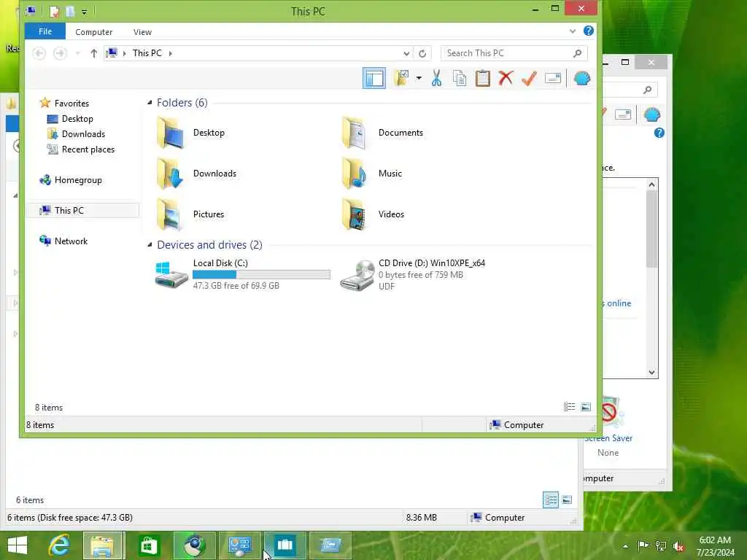Open the Control Panel taskbar icon
Viewport: 747px width, 560px height.
click(x=239, y=545)
